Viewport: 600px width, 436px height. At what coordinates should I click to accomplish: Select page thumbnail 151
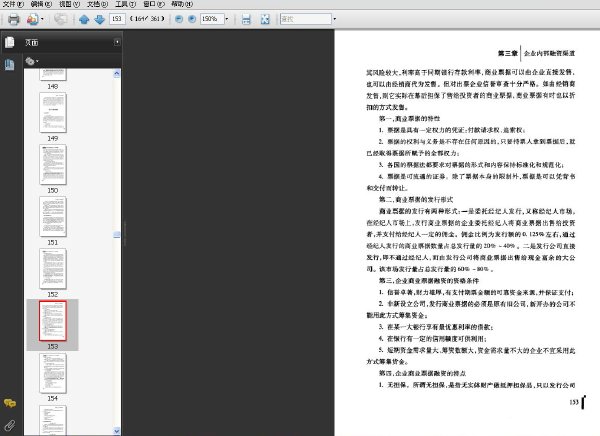[53, 217]
